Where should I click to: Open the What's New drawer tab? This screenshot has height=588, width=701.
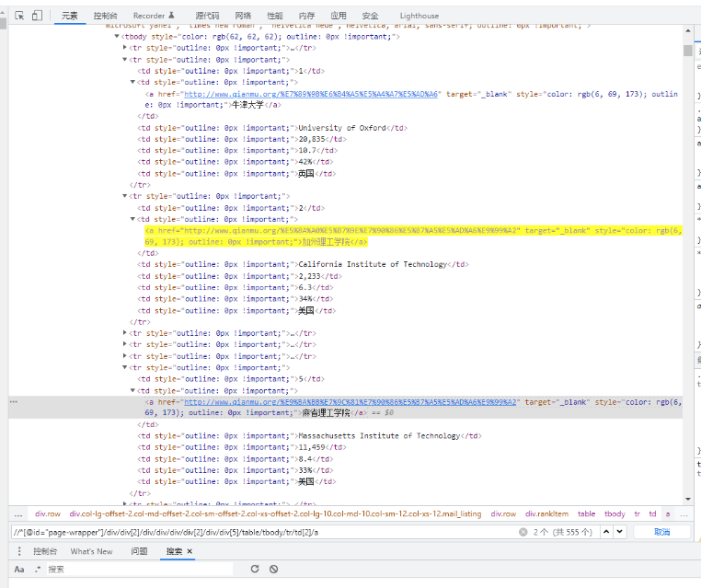point(91,551)
